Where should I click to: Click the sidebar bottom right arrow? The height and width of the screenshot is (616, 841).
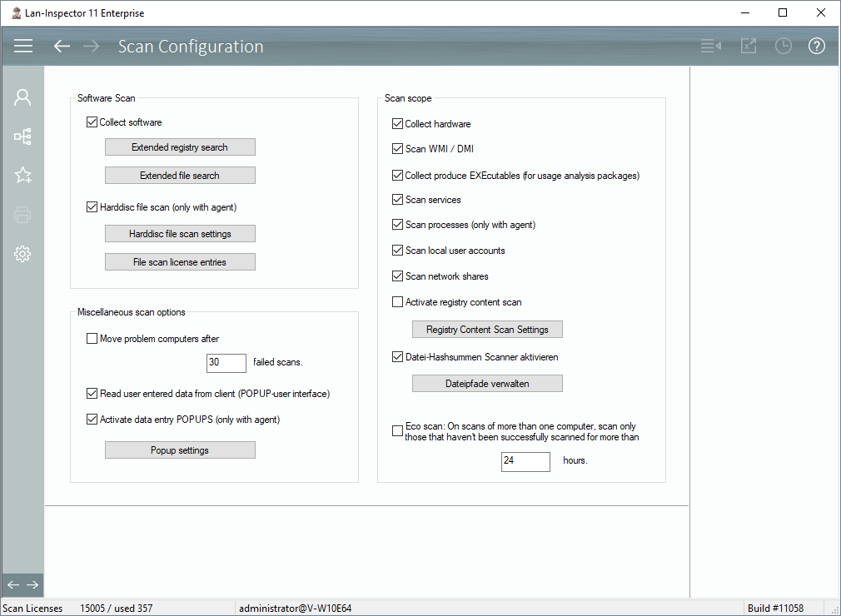[32, 584]
